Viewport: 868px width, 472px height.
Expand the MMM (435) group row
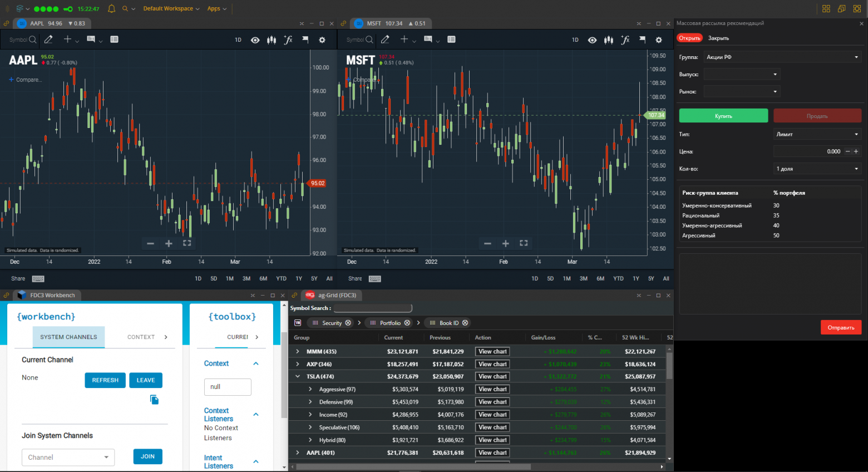[298, 351]
